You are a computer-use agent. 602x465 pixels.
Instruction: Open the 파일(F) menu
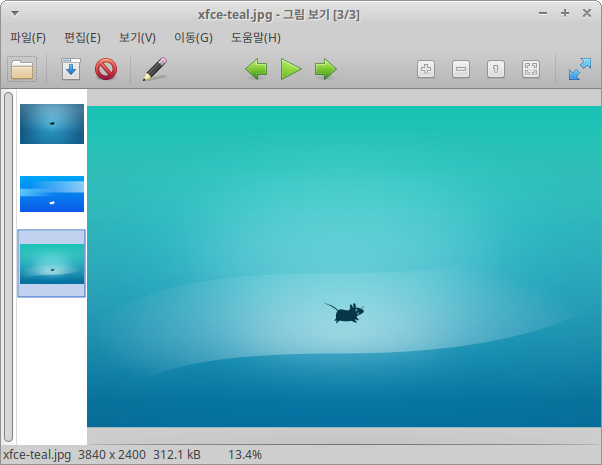(28, 38)
